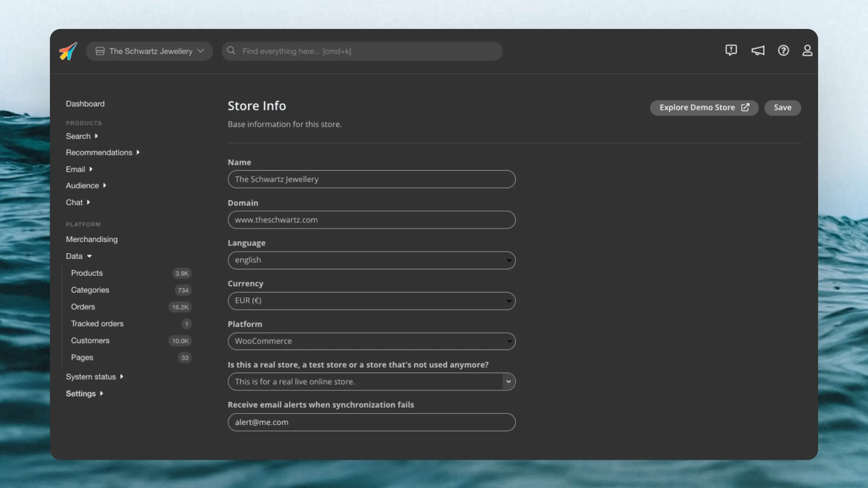Open the store type dropdown
Viewport: 868px width, 488px height.
[x=371, y=382]
